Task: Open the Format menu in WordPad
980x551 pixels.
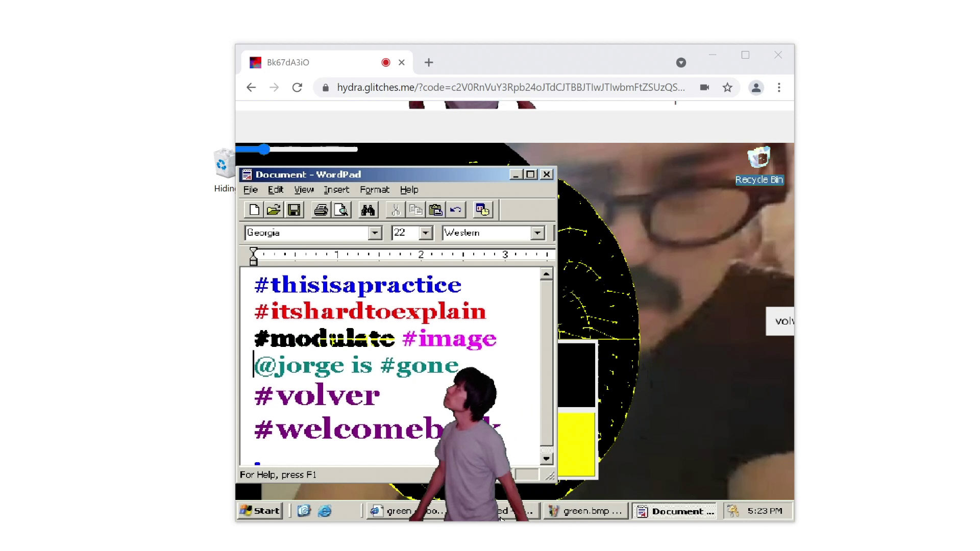Action: (x=374, y=190)
